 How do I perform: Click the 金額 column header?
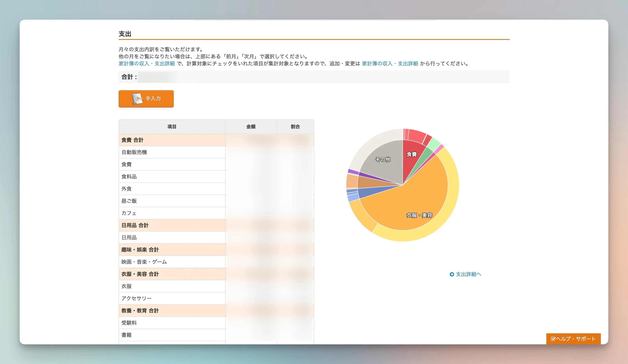pos(251,127)
